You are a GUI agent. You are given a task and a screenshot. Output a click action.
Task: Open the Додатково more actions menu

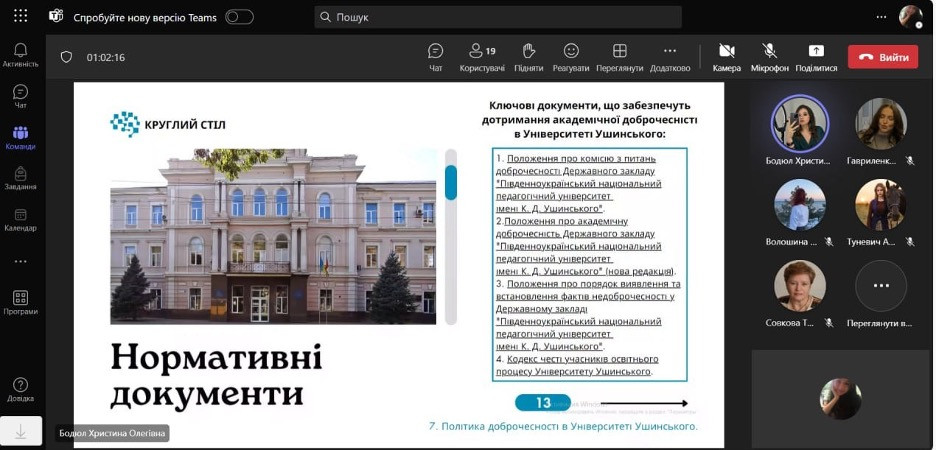(x=670, y=57)
